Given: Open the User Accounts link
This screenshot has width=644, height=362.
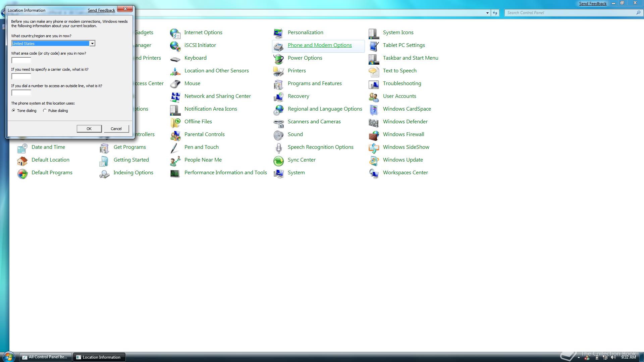Looking at the screenshot, I should (x=399, y=96).
